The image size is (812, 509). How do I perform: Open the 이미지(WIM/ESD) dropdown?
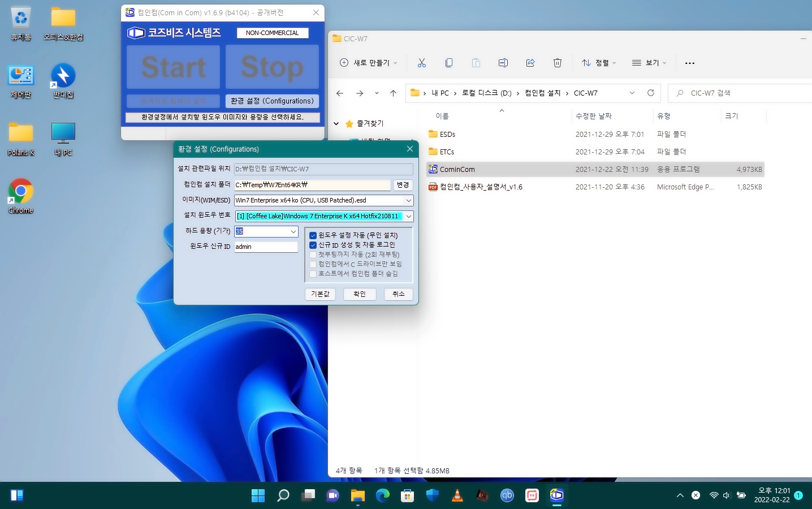click(x=408, y=200)
